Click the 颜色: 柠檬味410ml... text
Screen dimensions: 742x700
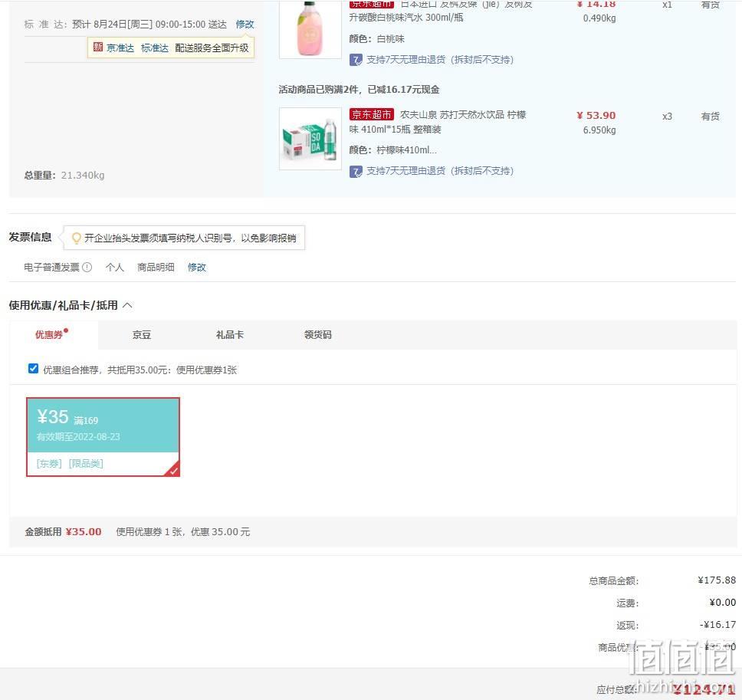pyautogui.click(x=392, y=150)
